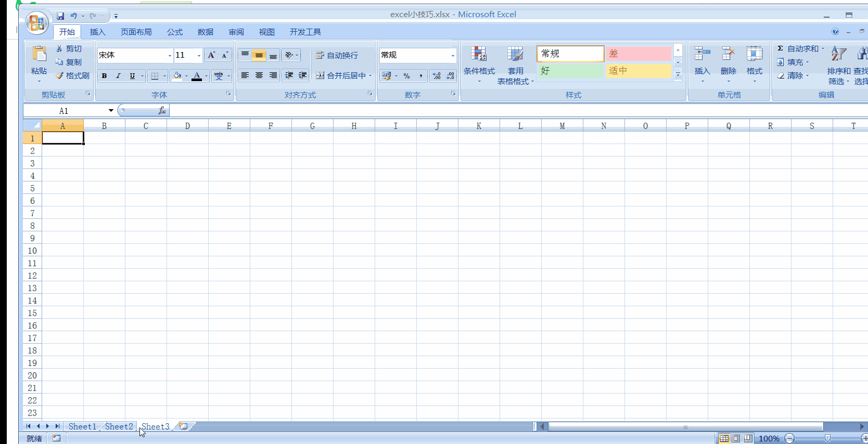Zoom out with minus button
The image size is (868, 444).
(789, 438)
